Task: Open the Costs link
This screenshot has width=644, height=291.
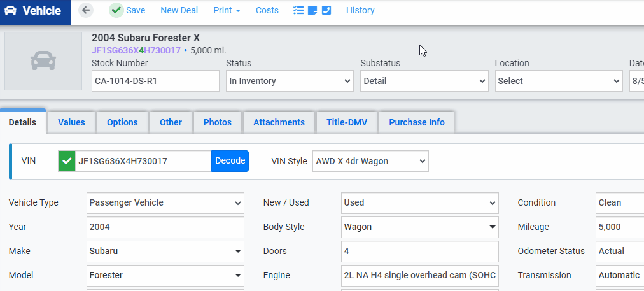Action: pyautogui.click(x=267, y=10)
